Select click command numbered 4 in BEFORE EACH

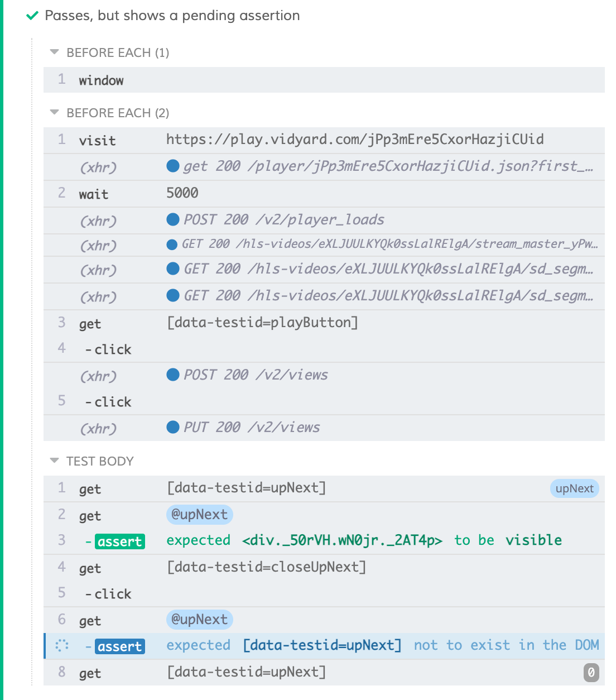point(324,349)
